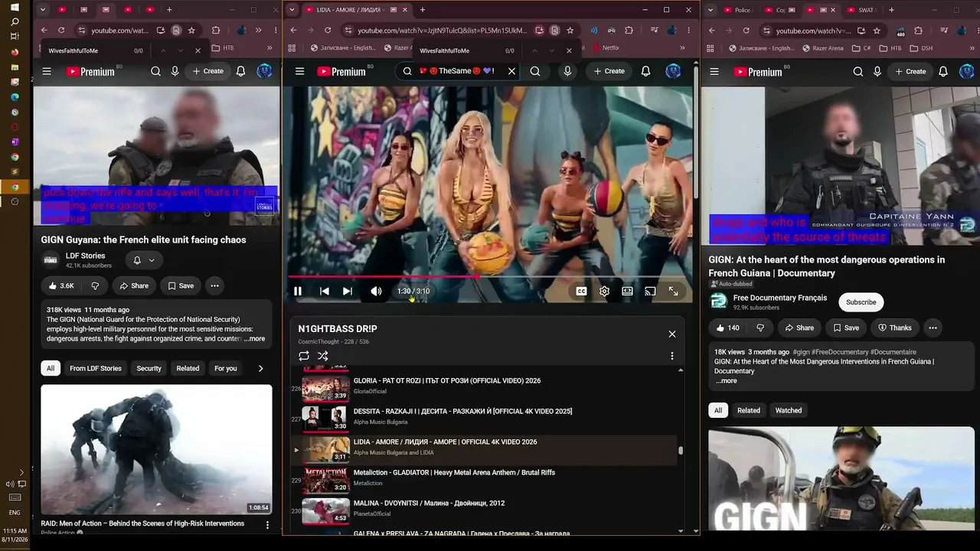Bookmark the LIDIA page with the star

[x=570, y=31]
